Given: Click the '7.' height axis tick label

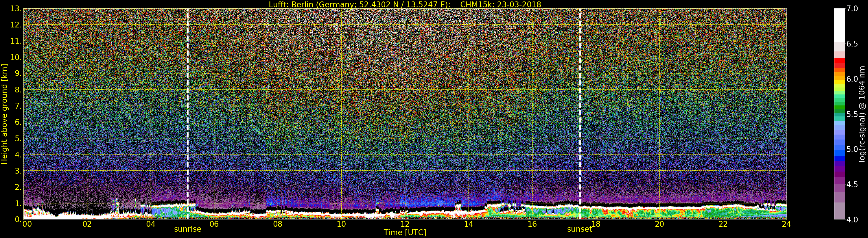Looking at the screenshot, I should [18, 106].
